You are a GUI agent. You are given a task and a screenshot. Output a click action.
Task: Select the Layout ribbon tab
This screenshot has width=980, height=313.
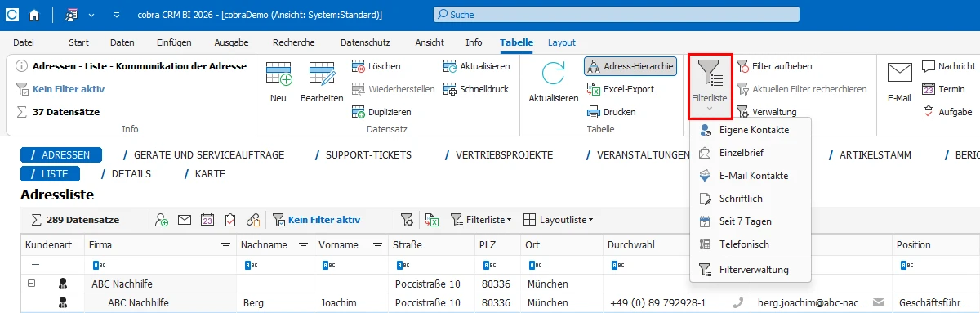(x=562, y=42)
